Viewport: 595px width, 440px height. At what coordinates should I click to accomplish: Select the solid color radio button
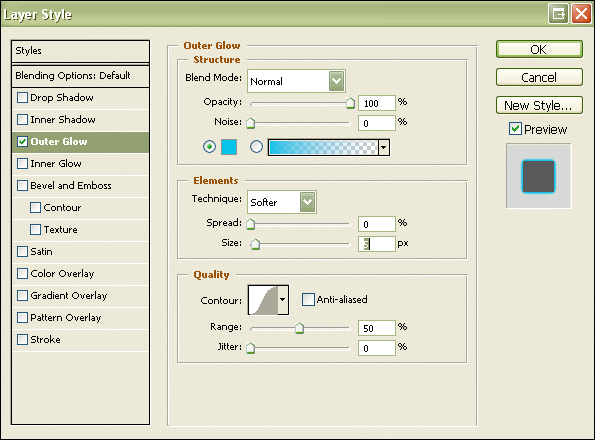[209, 146]
